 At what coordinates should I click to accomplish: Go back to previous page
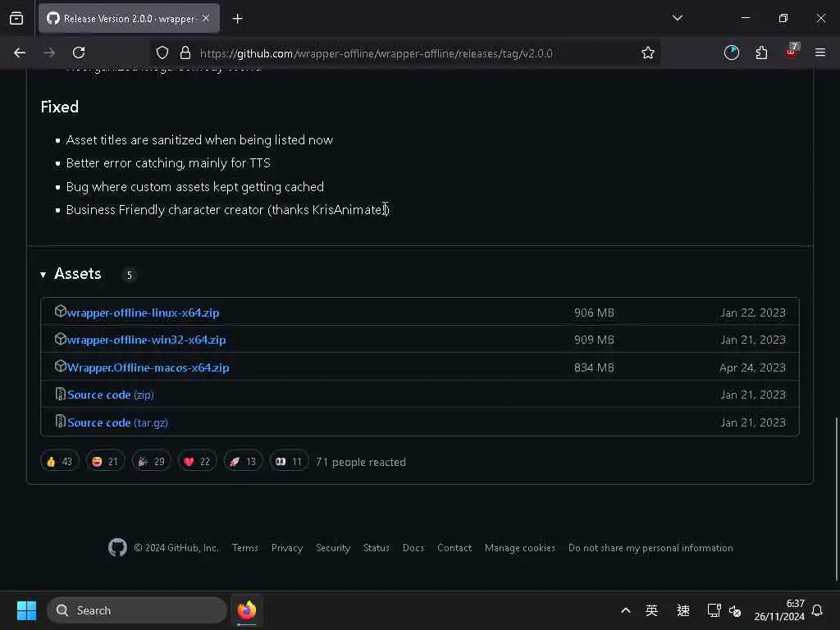[20, 52]
